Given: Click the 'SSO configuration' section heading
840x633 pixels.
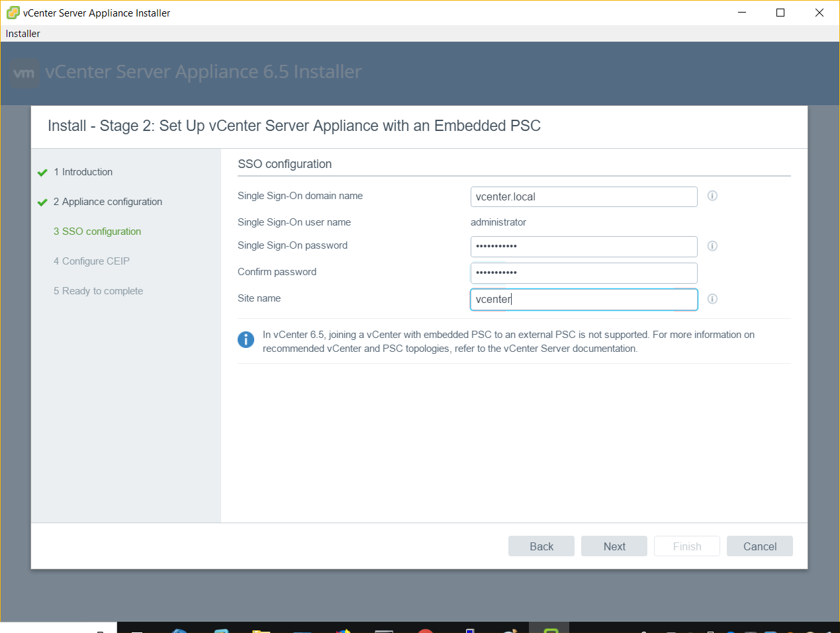Looking at the screenshot, I should click(285, 164).
